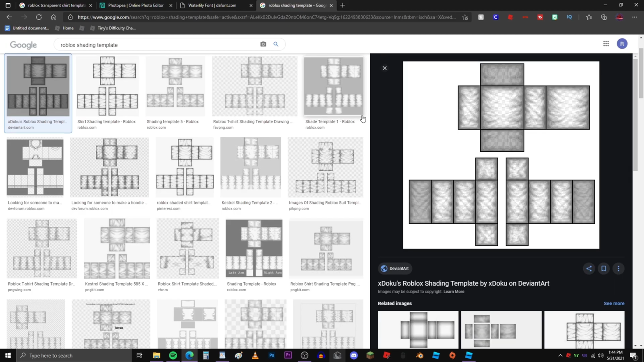Screen dimensions: 644x362
Task: Click the search by image camera icon
Action: click(x=263, y=44)
